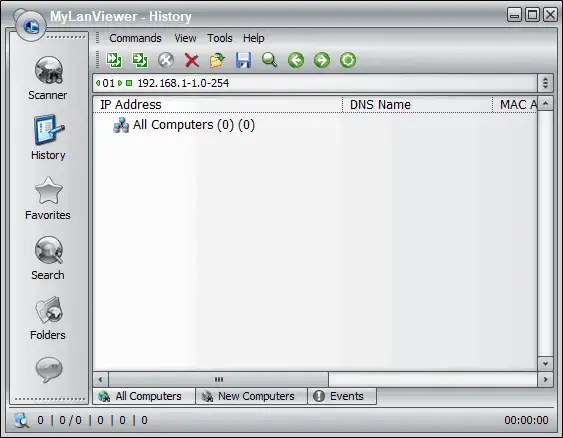Click the green forward arrow icon
This screenshot has height=438, width=563.
click(322, 60)
